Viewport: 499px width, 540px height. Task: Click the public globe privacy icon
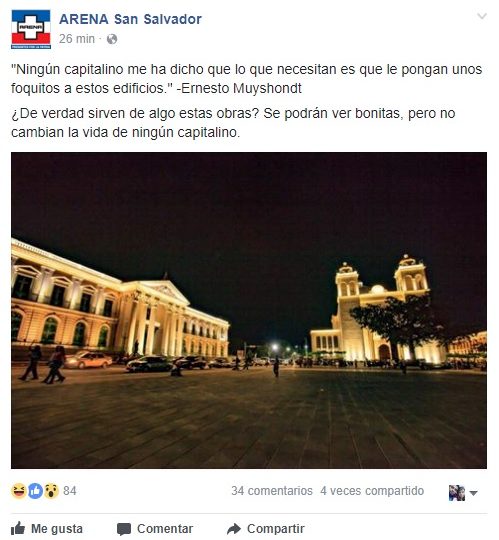click(x=112, y=39)
